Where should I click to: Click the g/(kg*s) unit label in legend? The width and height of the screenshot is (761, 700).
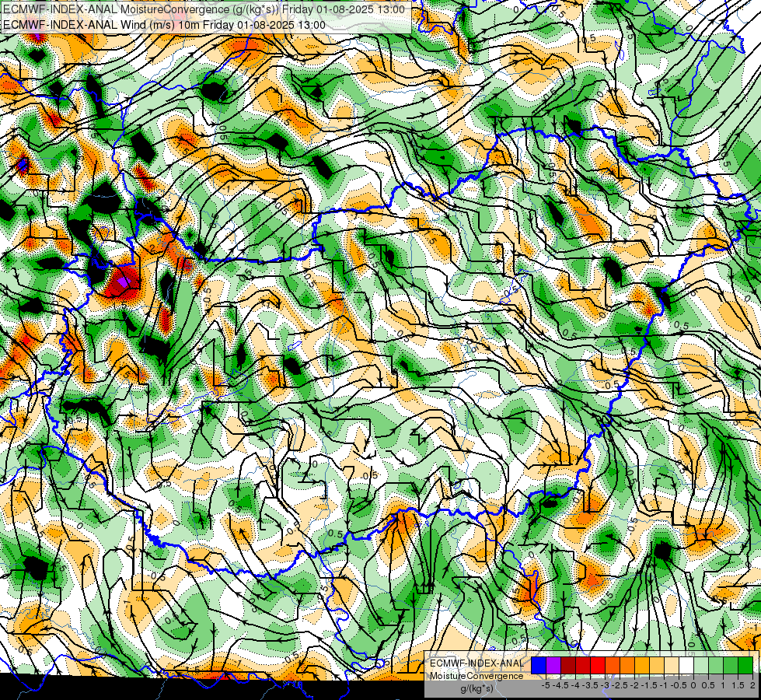pyautogui.click(x=476, y=689)
